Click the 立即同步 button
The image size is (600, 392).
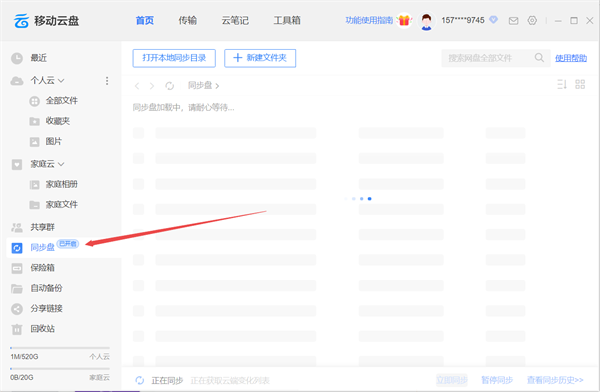[x=452, y=380]
